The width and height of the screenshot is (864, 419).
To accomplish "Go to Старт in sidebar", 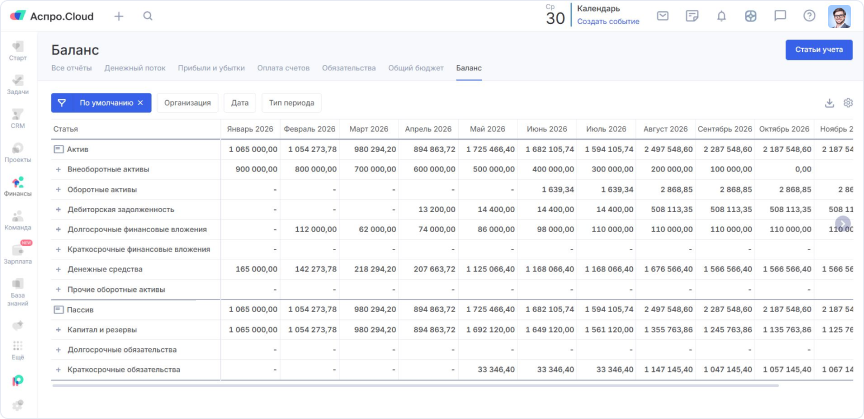I will click(18, 51).
